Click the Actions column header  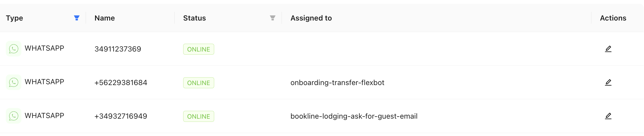[613, 18]
